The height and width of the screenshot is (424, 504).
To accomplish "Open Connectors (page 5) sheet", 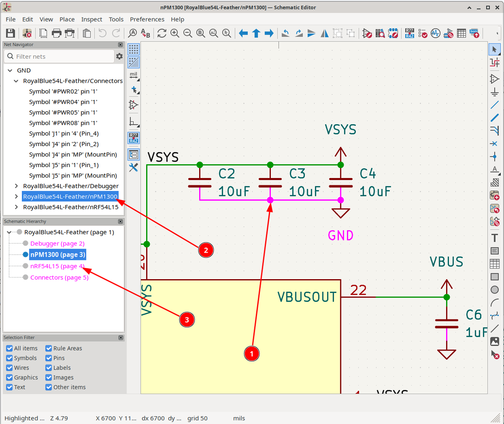I will [x=59, y=277].
